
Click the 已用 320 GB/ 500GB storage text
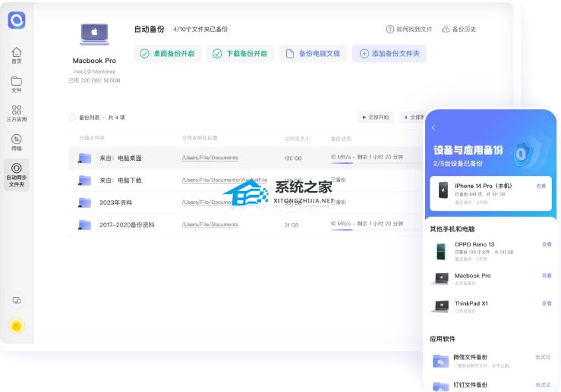[x=94, y=80]
